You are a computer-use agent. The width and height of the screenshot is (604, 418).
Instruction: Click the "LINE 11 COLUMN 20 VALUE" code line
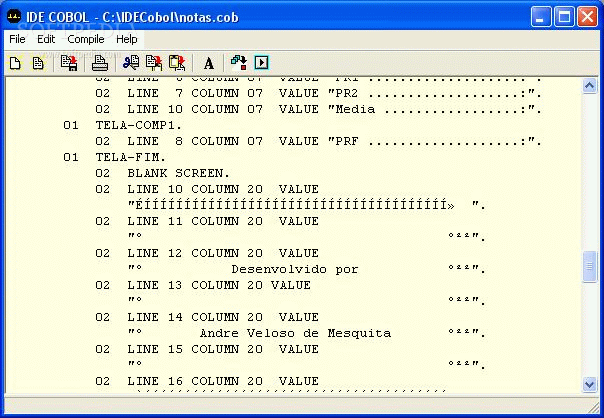click(207, 221)
